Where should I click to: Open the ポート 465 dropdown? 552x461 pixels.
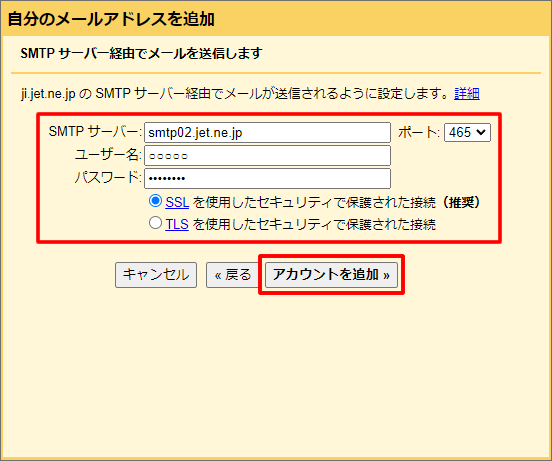pyautogui.click(x=467, y=133)
